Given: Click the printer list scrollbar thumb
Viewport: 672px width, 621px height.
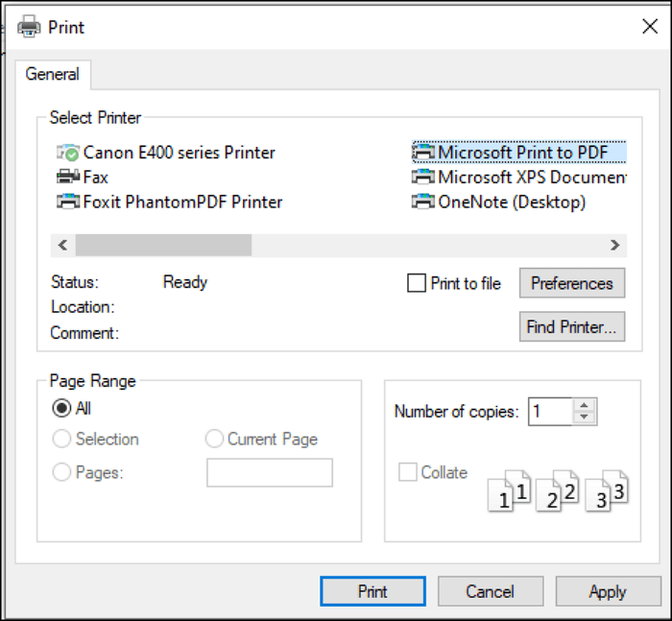Looking at the screenshot, I should (x=163, y=245).
